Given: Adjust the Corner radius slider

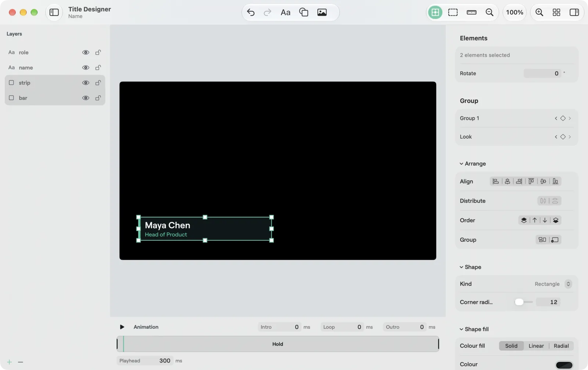Looking at the screenshot, I should 523,302.
